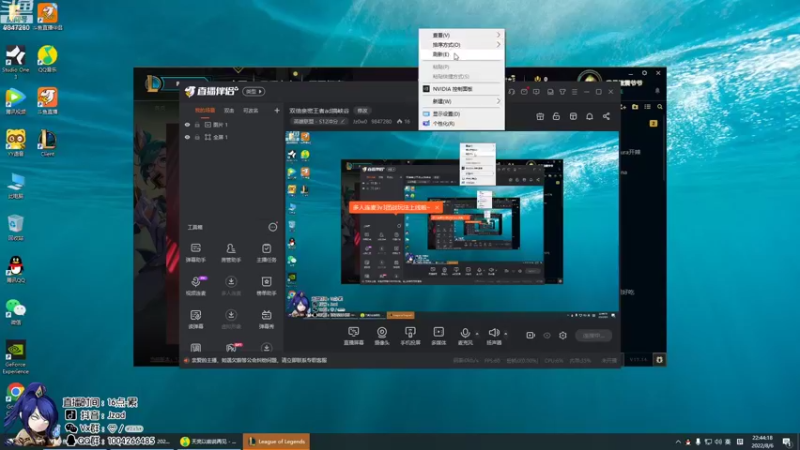Viewport: 800px width, 450px height.
Task: Show hidden system tray icons chevron
Action: pyautogui.click(x=678, y=442)
